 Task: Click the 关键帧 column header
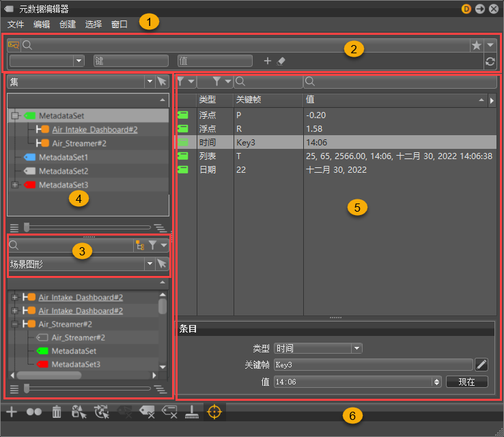click(268, 100)
